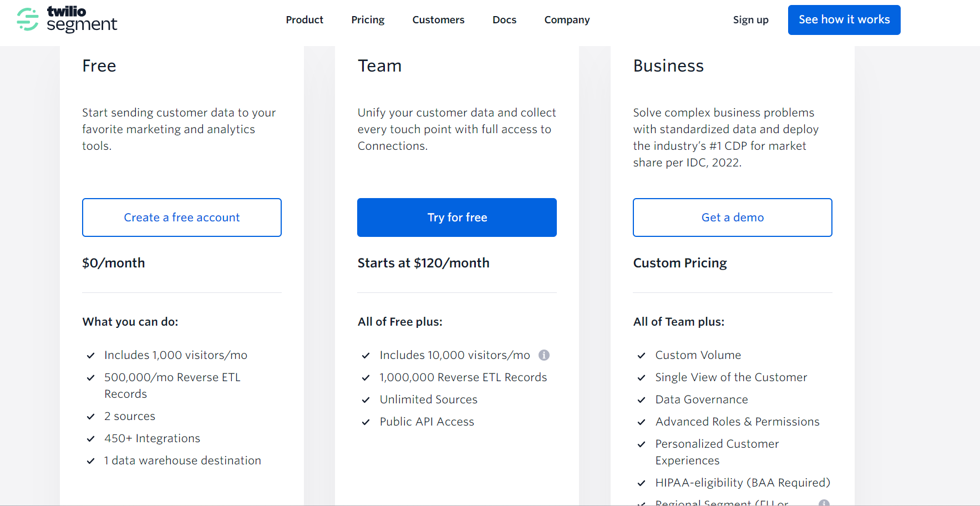Screen dimensions: 980x506
Task: Open the Pricing menu item
Action: [x=368, y=20]
